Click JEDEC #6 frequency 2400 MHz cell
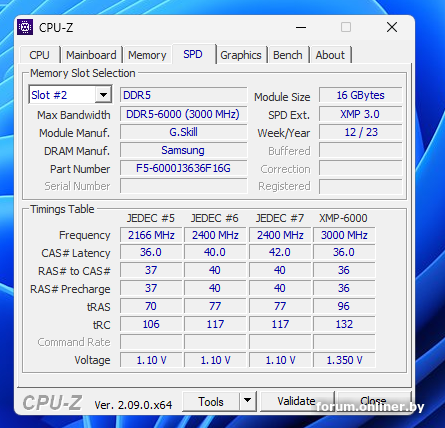Image resolution: width=445 pixels, height=428 pixels. pyautogui.click(x=215, y=235)
